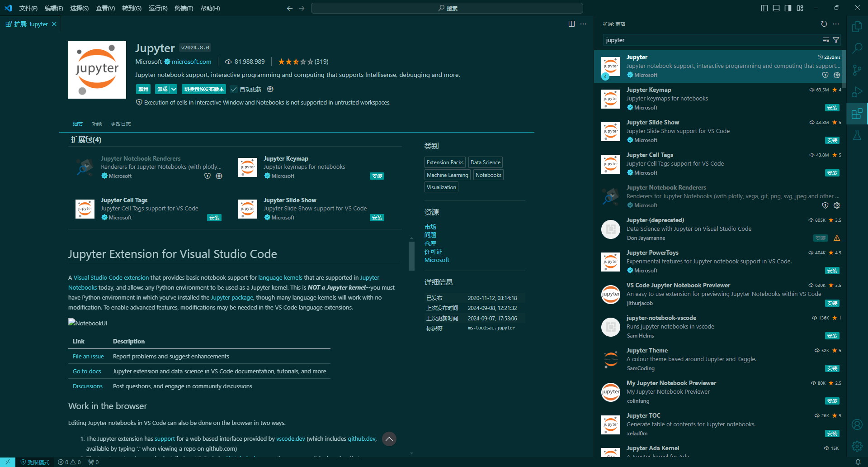Toggle the bottom panel layout icon
Image resolution: width=868 pixels, height=467 pixels.
(776, 8)
